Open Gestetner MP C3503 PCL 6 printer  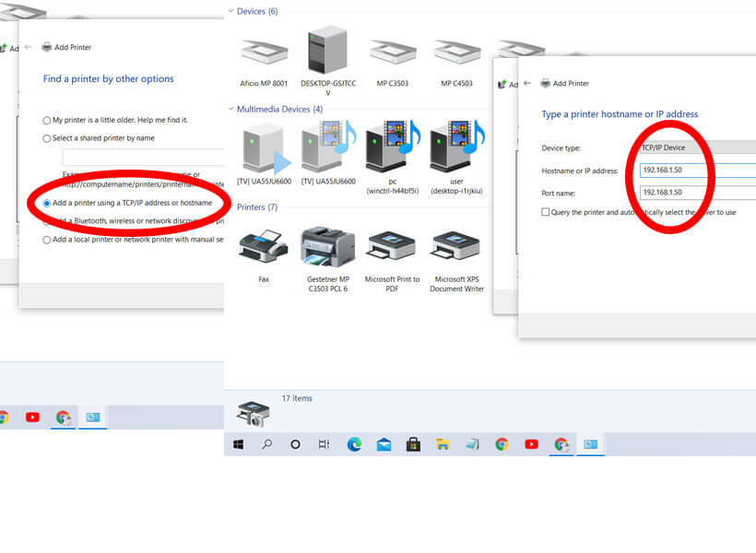coord(329,249)
